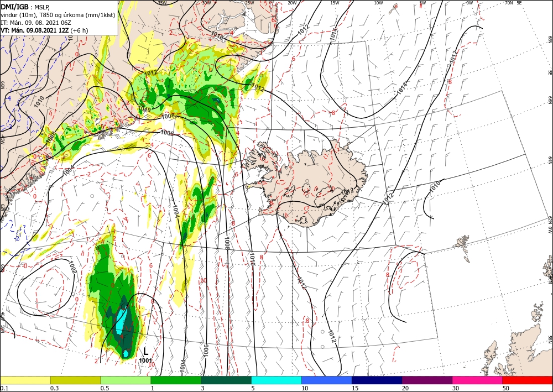Viewport: 553px width, 392px height.
Task: Click the 'vindur (10m), T850 og úrkoma' line
Action: pos(58,15)
